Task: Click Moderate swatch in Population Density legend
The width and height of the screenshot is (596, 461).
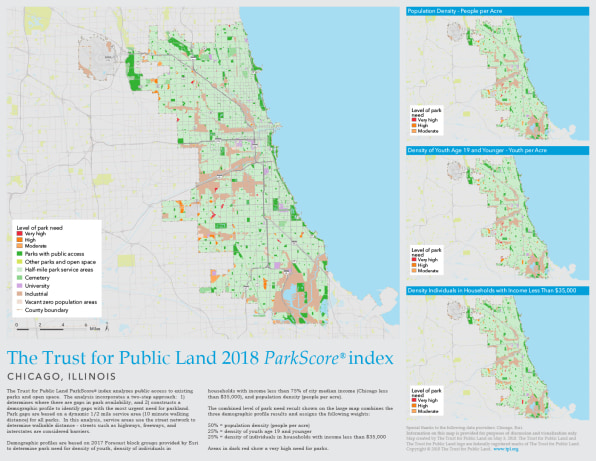Action: tap(414, 131)
